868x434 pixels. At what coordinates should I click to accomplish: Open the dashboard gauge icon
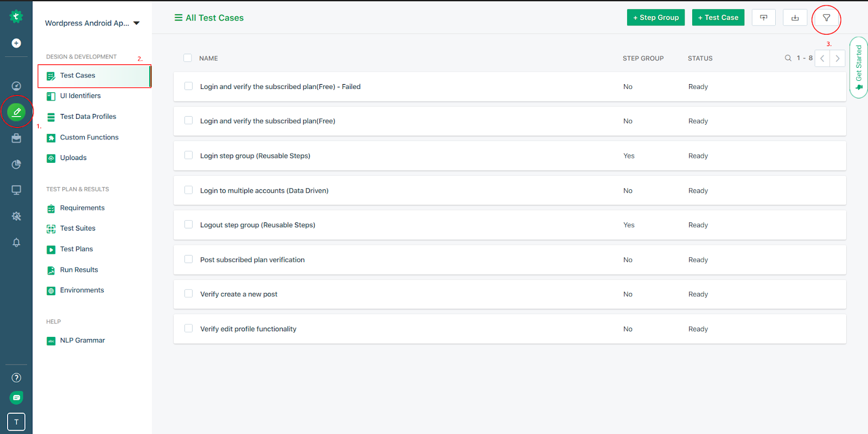pyautogui.click(x=16, y=86)
